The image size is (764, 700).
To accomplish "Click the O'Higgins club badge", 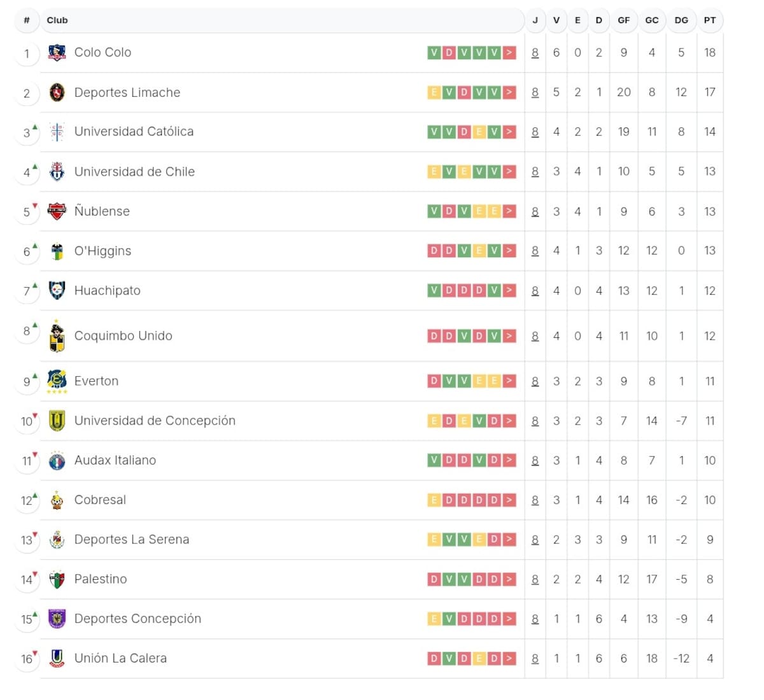I will click(x=57, y=251).
